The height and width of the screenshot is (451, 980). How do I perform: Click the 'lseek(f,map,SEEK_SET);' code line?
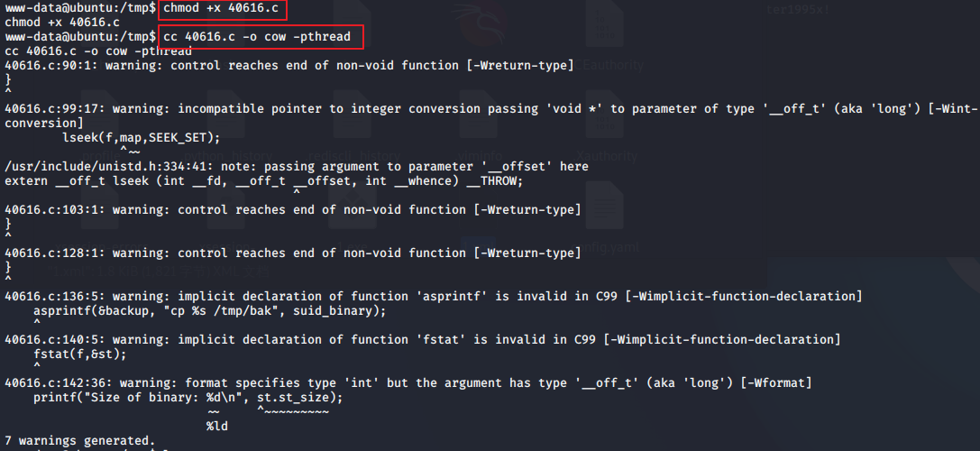pyautogui.click(x=141, y=138)
